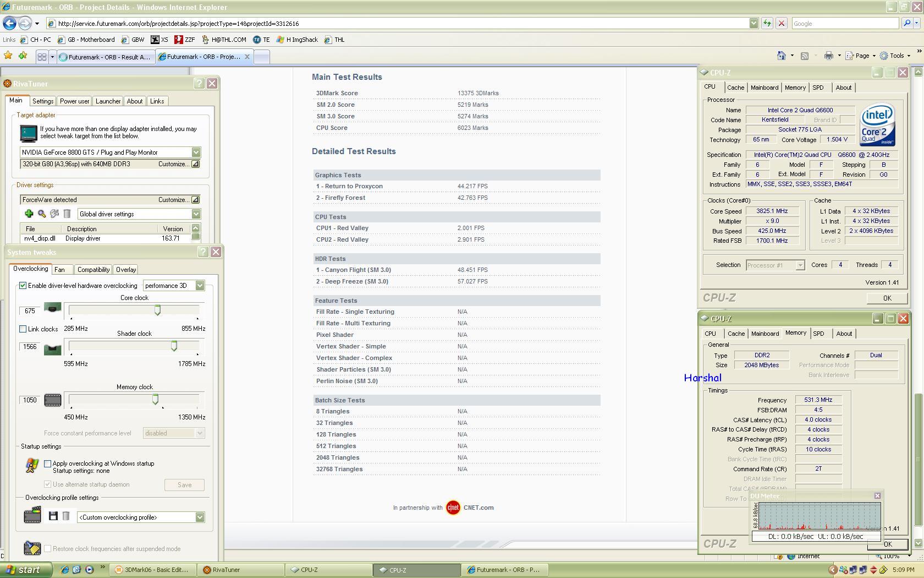Open the Global driver settings dropdown
This screenshot has height=578, width=924.
196,214
